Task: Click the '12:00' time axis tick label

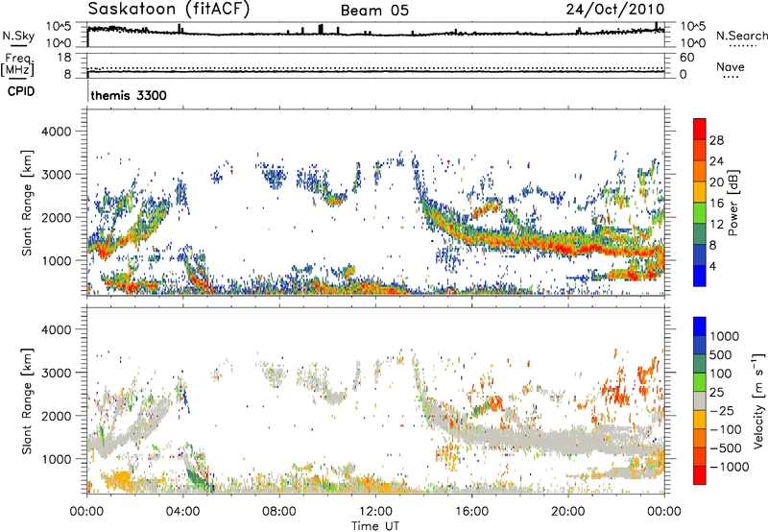Action: click(375, 512)
